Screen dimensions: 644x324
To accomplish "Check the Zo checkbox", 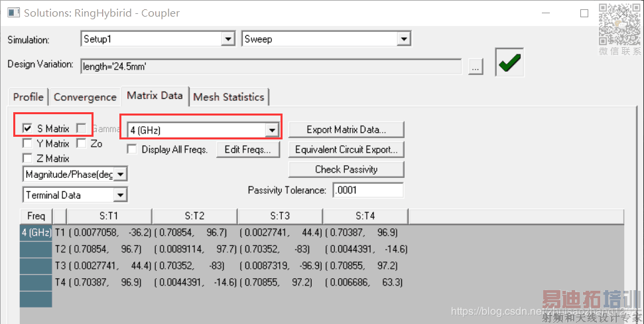I will click(82, 143).
